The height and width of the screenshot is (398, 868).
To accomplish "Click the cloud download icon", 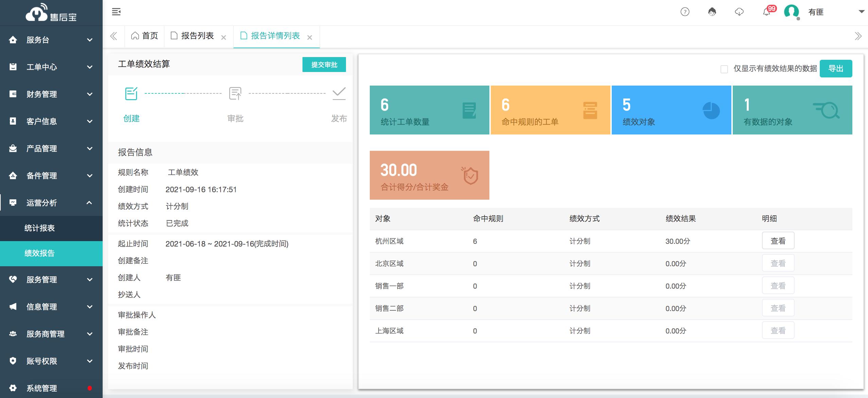I will (x=739, y=12).
